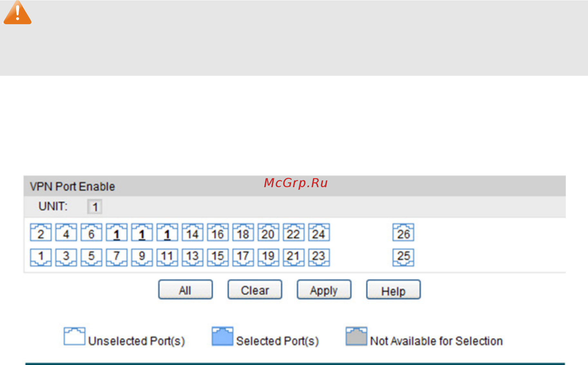Enable VPN on port 13
The height and width of the screenshot is (365, 588).
[192, 257]
